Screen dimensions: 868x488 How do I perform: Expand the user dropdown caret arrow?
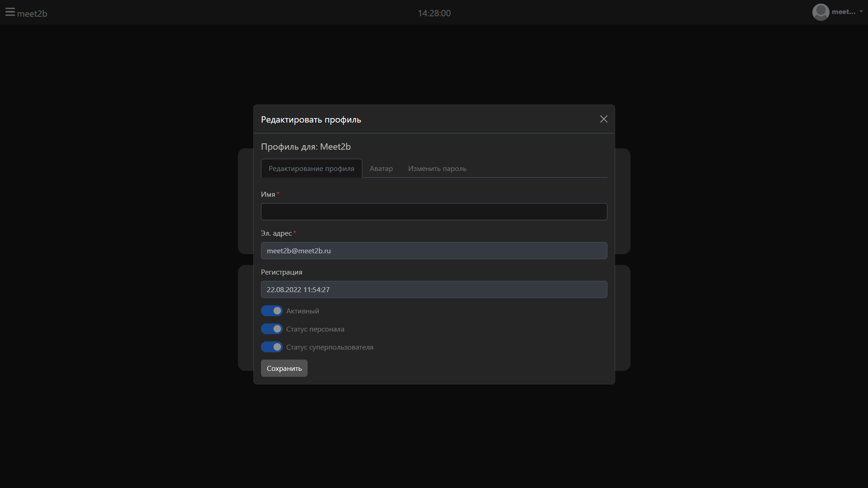pyautogui.click(x=861, y=12)
